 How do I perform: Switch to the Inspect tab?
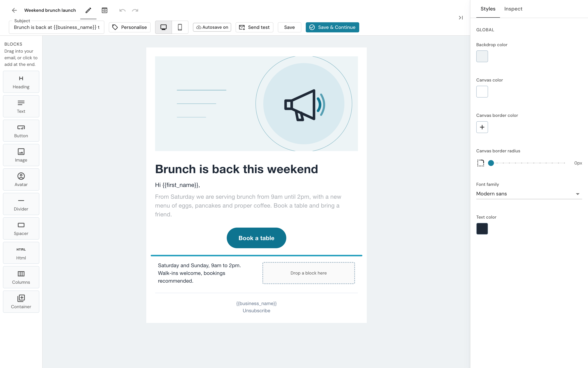tap(513, 9)
